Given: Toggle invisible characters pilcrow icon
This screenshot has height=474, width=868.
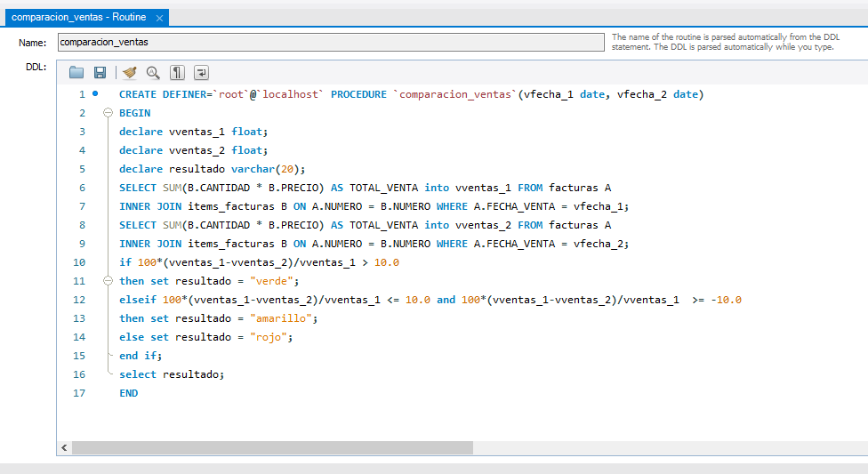Looking at the screenshot, I should (x=177, y=73).
